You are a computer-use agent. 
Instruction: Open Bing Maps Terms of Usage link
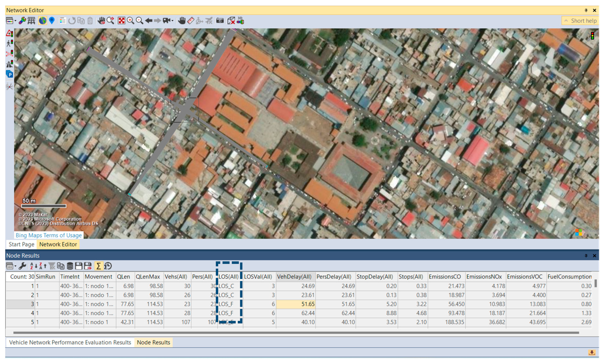[48, 235]
